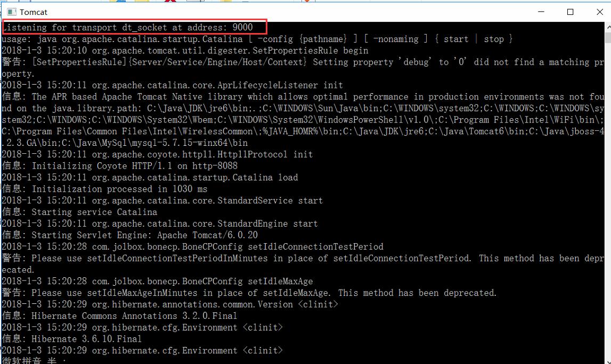Click the 'Hibernate 3.6.10.Final' info line
The image size is (611, 364).
(72, 338)
